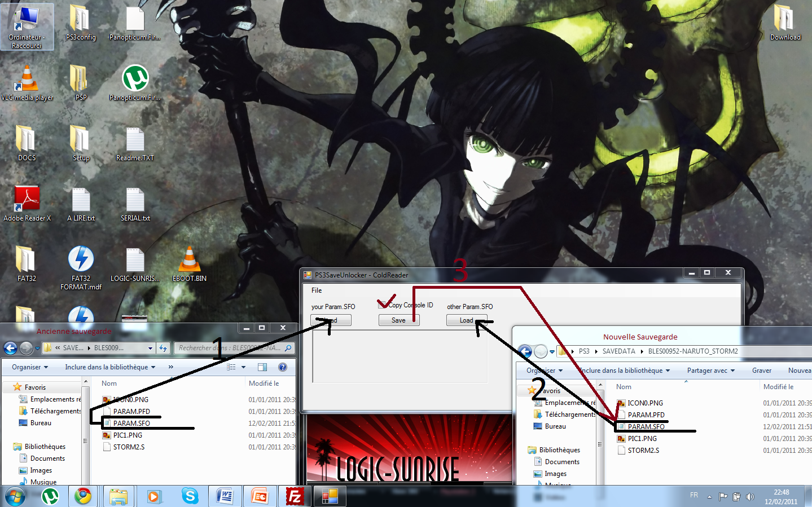Viewport: 812px width, 507px height.
Task: Open the Download folder on desktop
Action: (x=785, y=23)
